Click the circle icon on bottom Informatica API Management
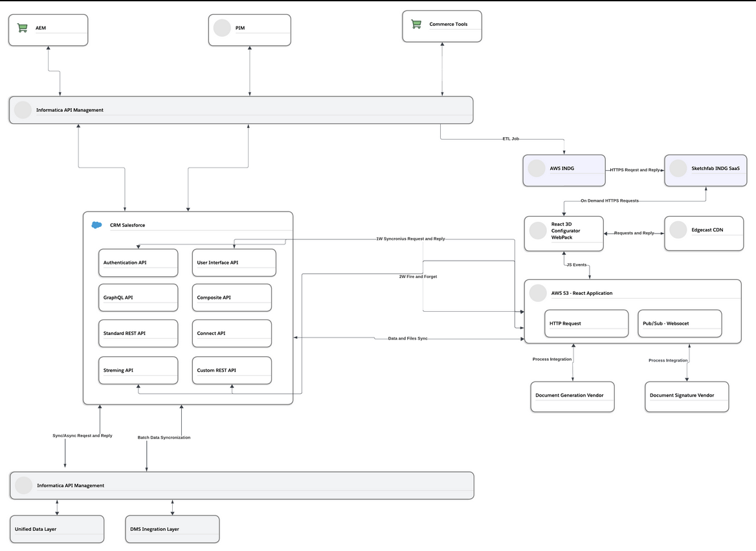The width and height of the screenshot is (756, 551). coord(23,486)
